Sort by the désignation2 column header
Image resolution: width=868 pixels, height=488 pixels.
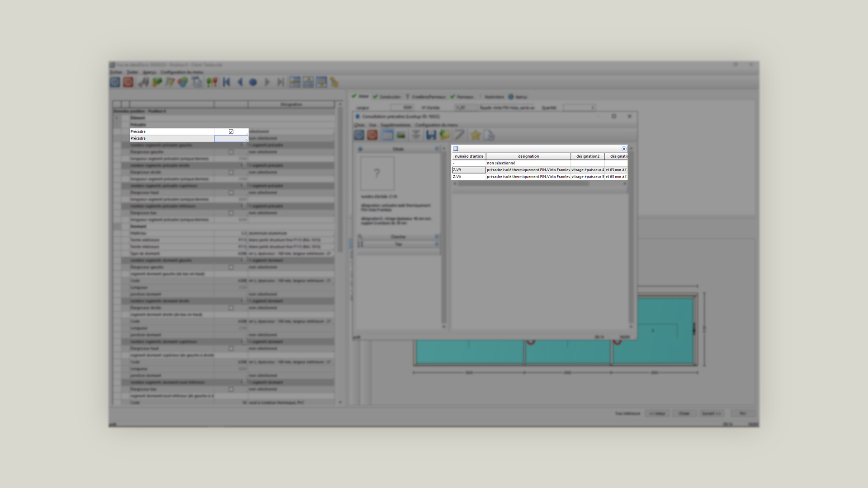pyautogui.click(x=588, y=156)
